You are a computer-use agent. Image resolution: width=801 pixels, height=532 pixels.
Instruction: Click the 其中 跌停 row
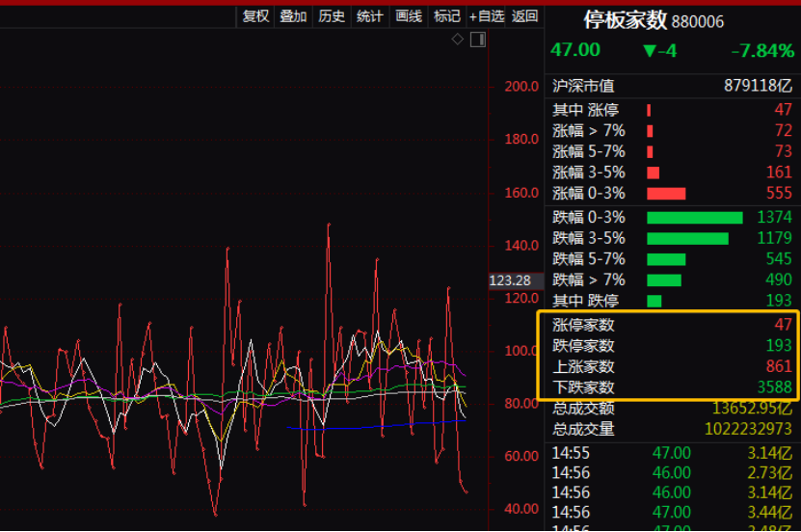[x=672, y=301]
